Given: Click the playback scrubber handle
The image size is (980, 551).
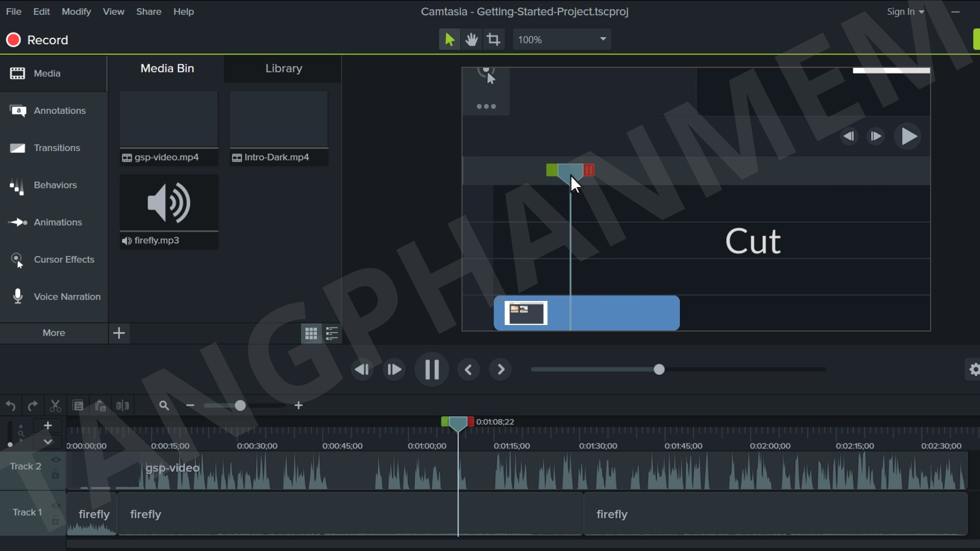Looking at the screenshot, I should [x=659, y=369].
